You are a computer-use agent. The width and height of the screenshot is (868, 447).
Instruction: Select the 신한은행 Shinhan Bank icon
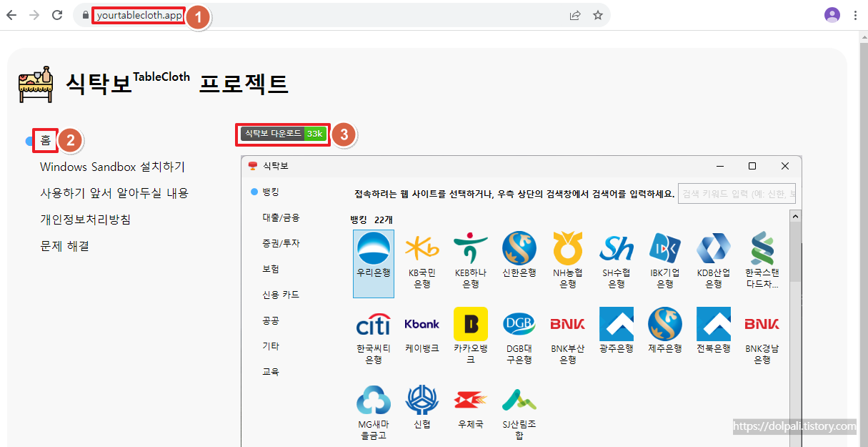[519, 252]
